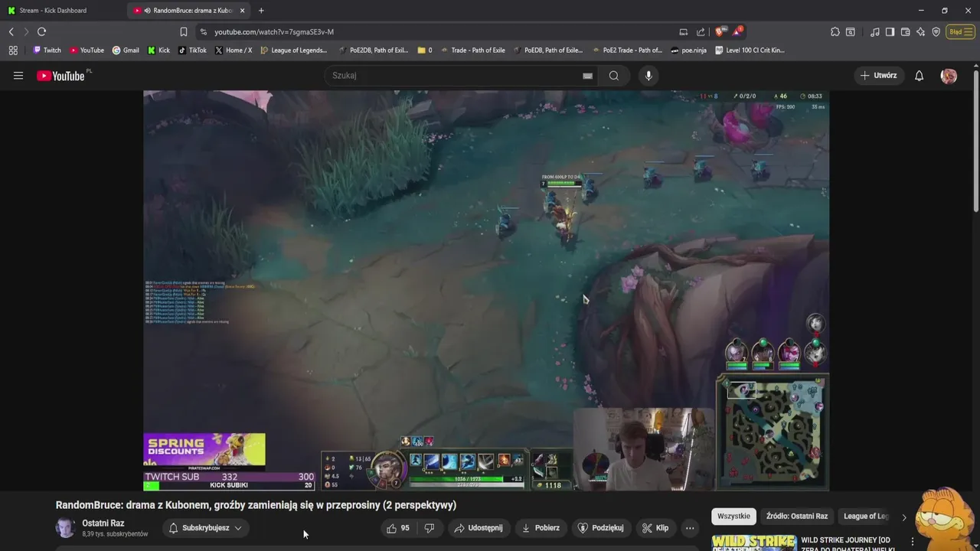Dislike the video with thumbs down

[x=430, y=528]
